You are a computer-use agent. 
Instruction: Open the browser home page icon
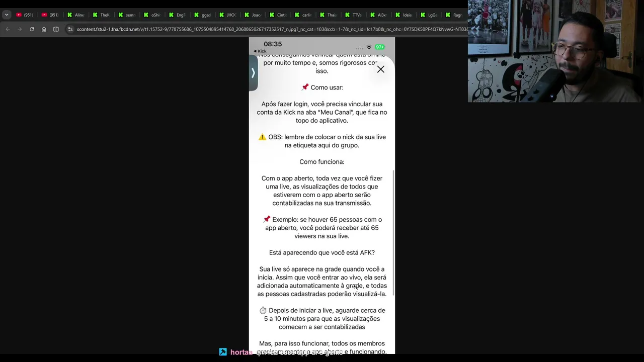(x=44, y=29)
